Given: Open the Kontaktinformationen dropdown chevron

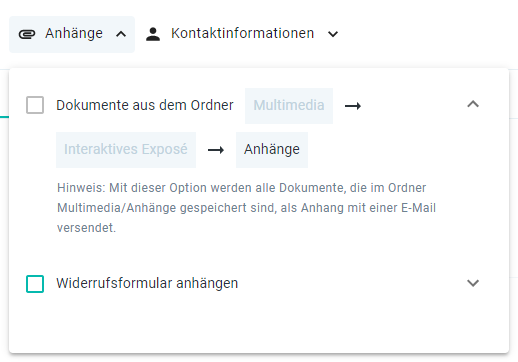Looking at the screenshot, I should [333, 34].
